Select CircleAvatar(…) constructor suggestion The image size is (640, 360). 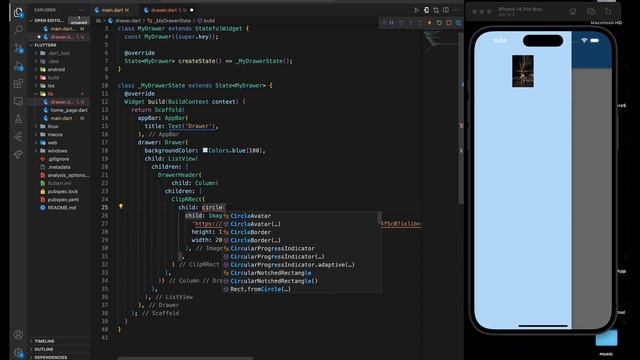tap(255, 224)
